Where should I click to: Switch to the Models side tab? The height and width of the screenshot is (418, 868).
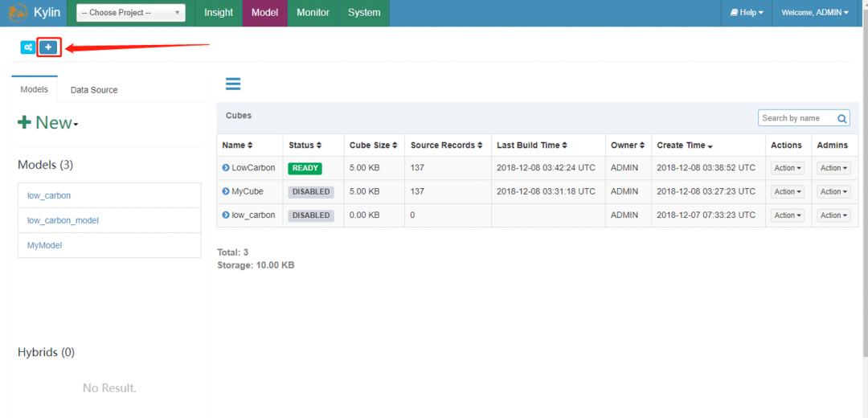pyautogui.click(x=35, y=89)
